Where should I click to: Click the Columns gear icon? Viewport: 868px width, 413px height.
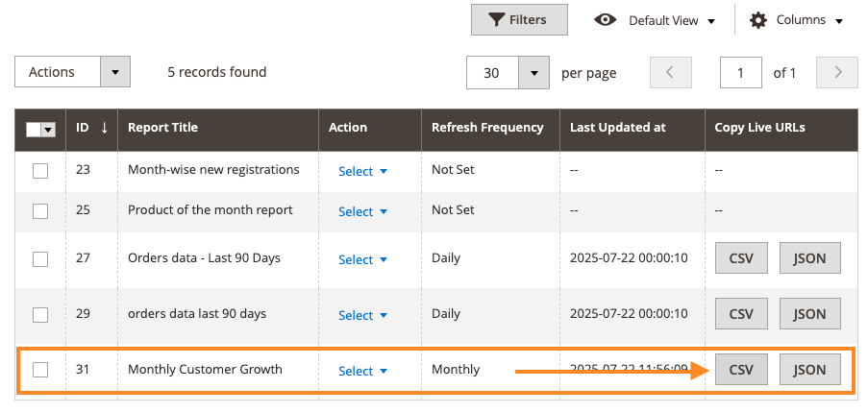point(757,20)
